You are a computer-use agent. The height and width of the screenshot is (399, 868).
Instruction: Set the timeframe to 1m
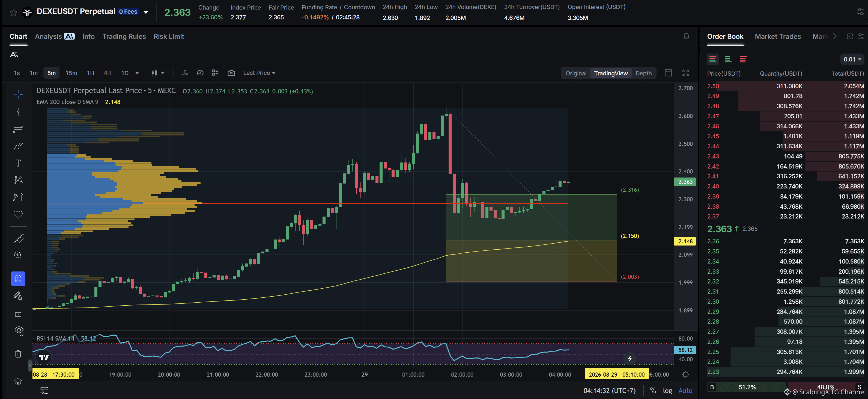[34, 73]
